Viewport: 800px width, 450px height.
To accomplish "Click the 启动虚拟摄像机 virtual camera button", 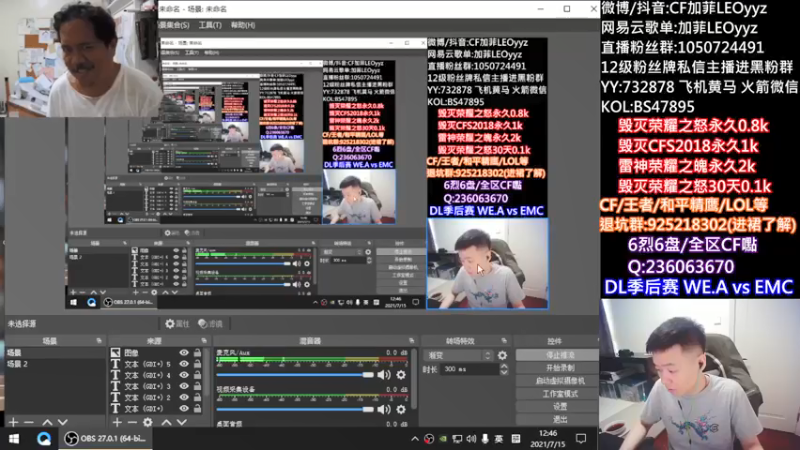I will [x=557, y=381].
